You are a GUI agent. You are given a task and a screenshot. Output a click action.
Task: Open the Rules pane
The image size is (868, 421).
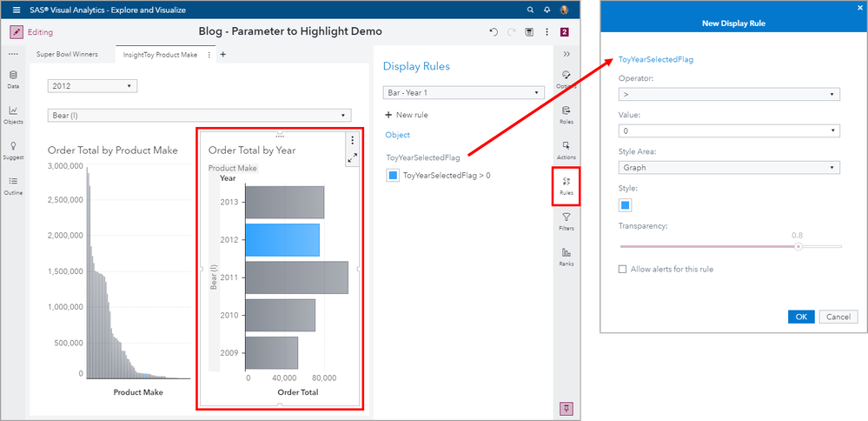[x=567, y=186]
